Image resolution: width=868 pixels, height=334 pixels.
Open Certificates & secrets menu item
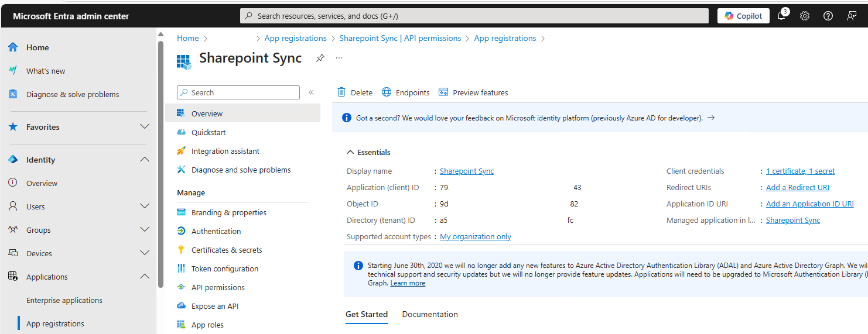[x=227, y=250]
